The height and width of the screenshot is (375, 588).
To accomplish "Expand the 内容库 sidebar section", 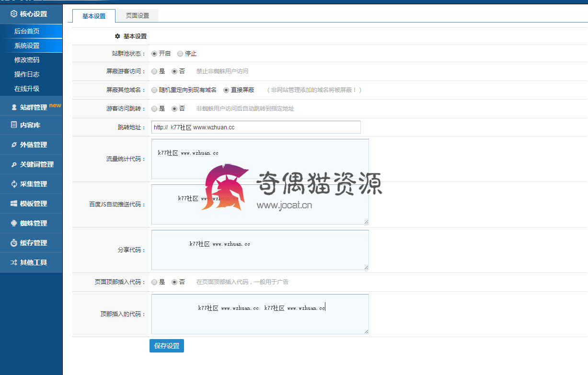I will (x=31, y=125).
